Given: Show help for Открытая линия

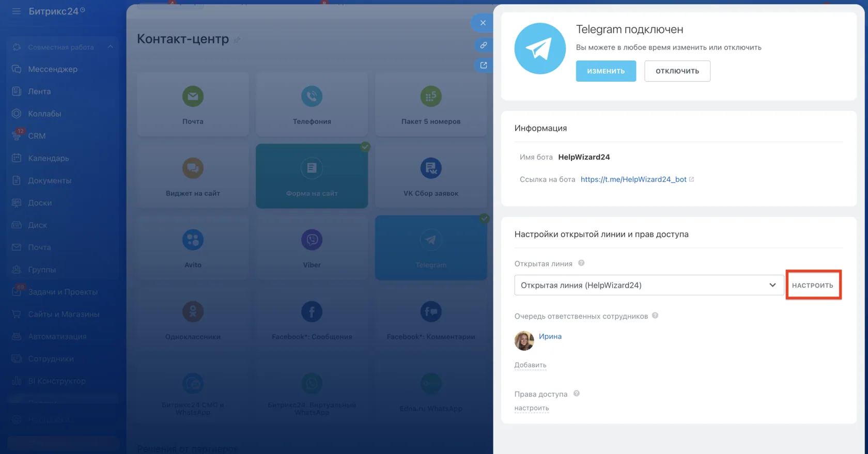Looking at the screenshot, I should point(581,263).
